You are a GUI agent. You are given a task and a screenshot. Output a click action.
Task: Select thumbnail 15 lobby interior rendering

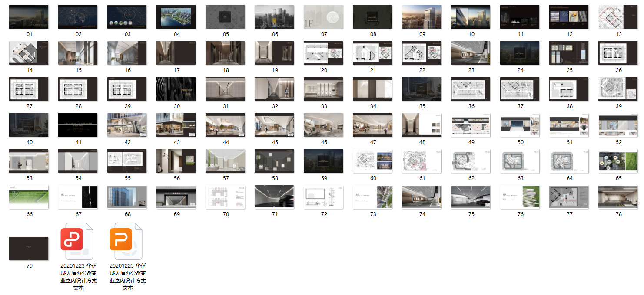78,53
